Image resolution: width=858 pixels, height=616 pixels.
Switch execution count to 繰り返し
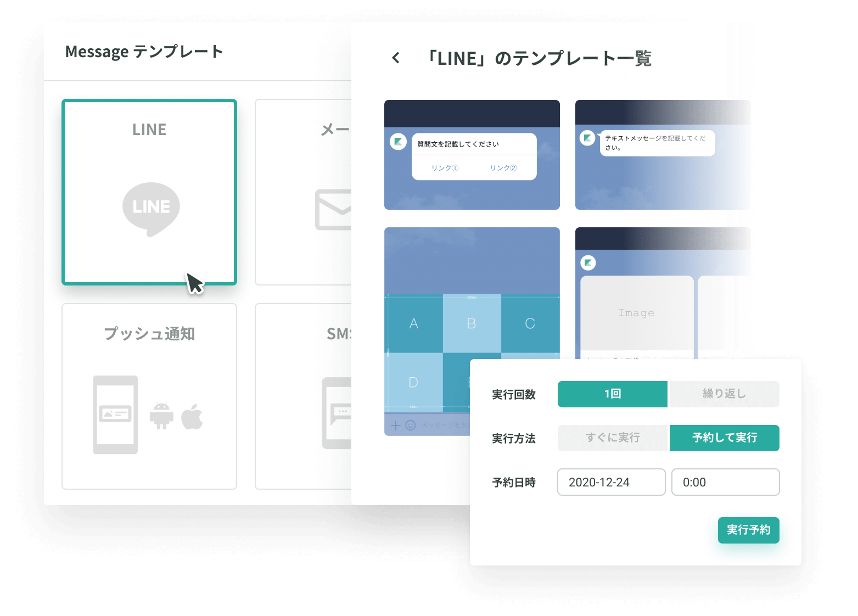click(x=724, y=394)
